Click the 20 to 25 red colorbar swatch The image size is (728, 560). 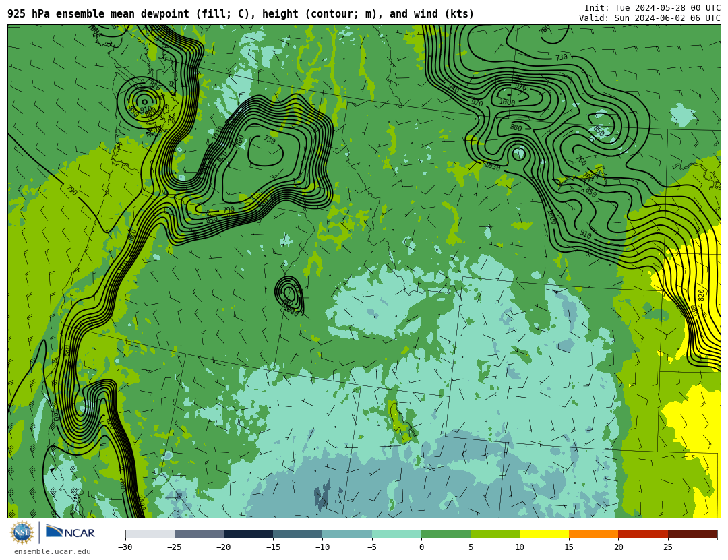(x=643, y=534)
